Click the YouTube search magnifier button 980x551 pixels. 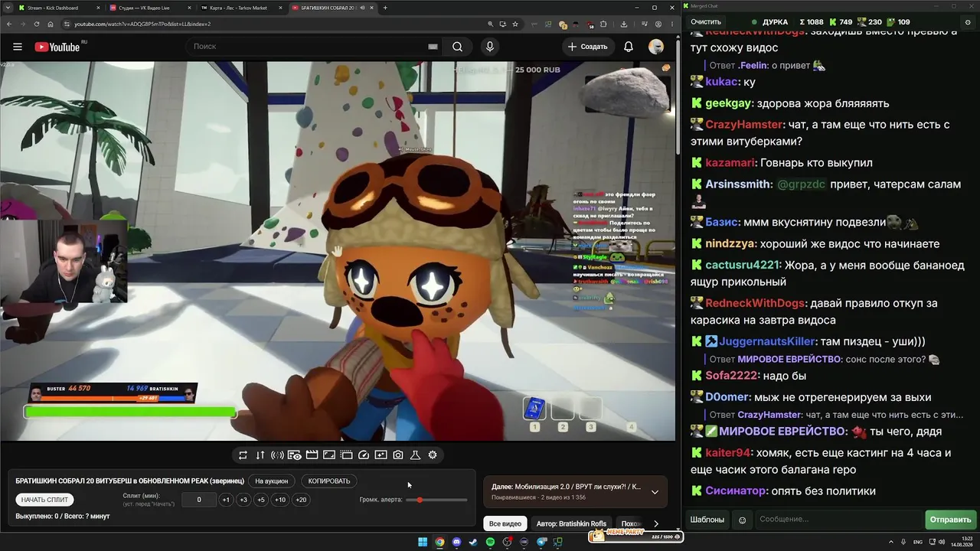pyautogui.click(x=457, y=47)
